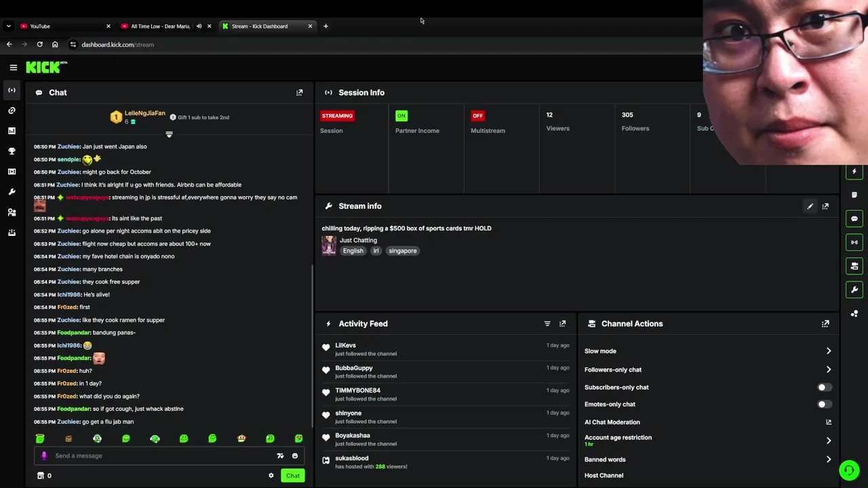Viewport: 868px width, 488px height.
Task: Go back in browser history
Action: point(9,45)
